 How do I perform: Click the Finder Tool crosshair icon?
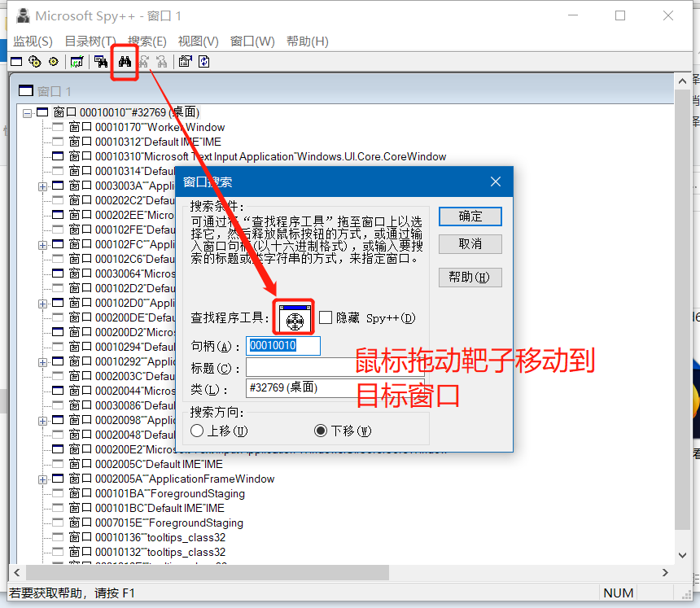[295, 318]
